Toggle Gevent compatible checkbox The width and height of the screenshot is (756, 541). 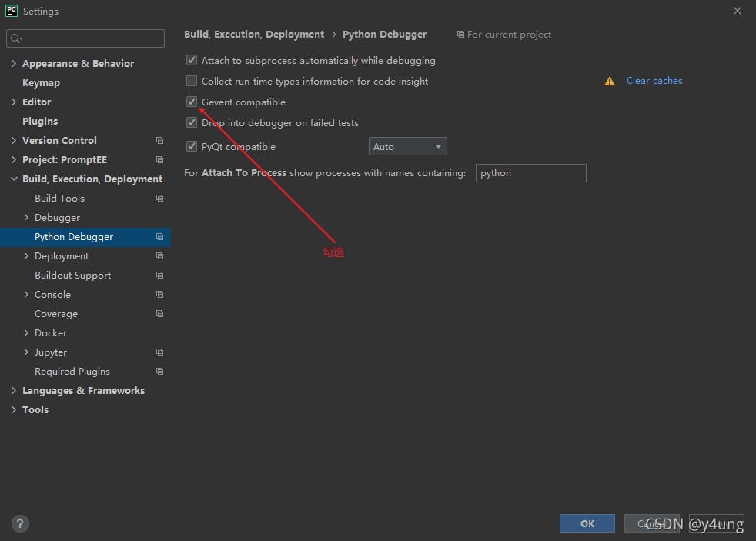192,102
